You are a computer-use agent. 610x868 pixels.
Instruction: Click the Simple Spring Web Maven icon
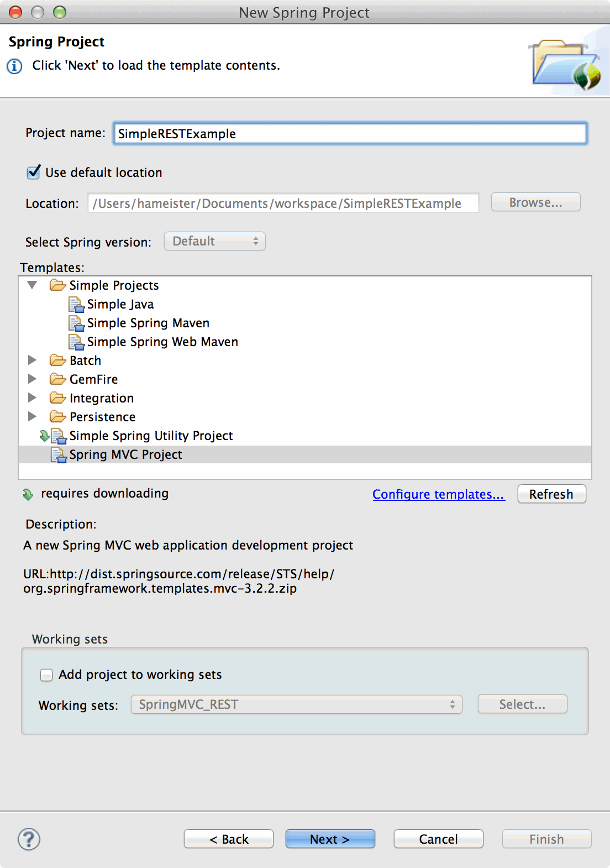pos(76,342)
